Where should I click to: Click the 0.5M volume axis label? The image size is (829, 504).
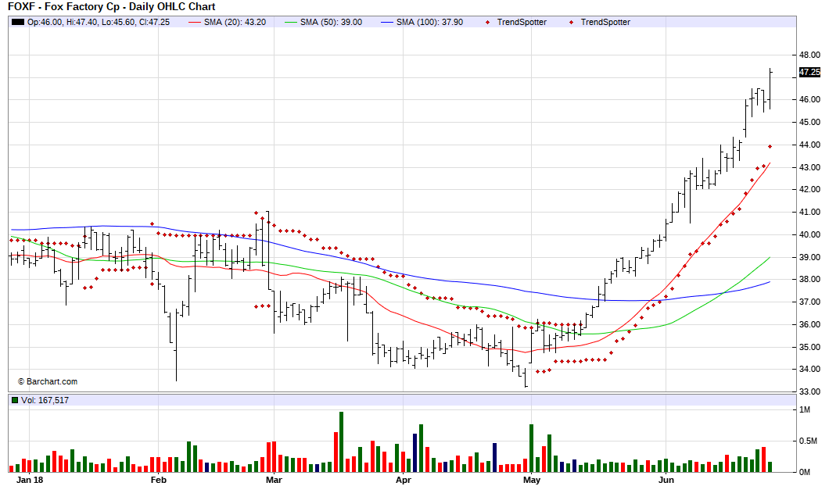[x=809, y=441]
